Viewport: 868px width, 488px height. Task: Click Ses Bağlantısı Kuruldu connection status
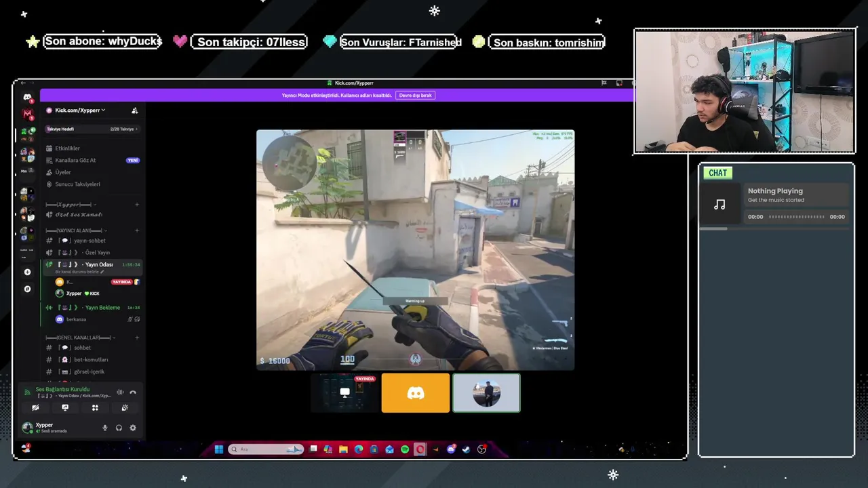(x=62, y=390)
